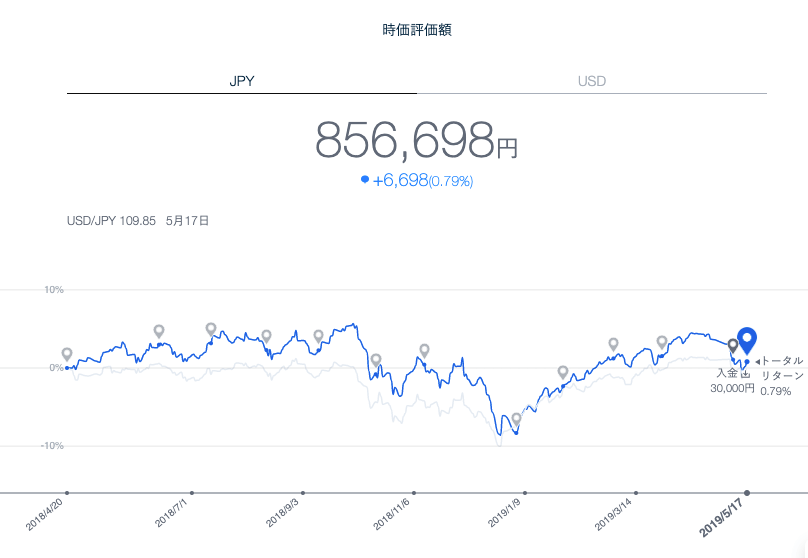Click the 2018/4/20 date label

(49, 512)
